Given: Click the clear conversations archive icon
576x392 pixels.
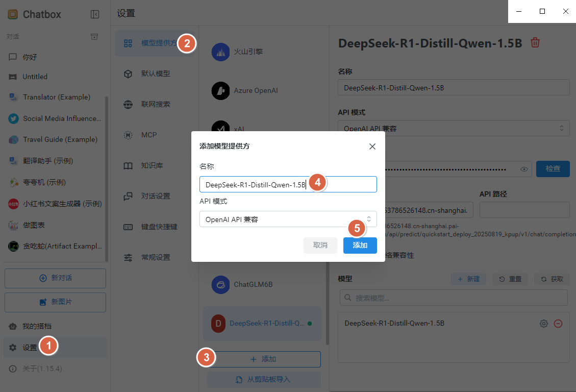Looking at the screenshot, I should 94,37.
